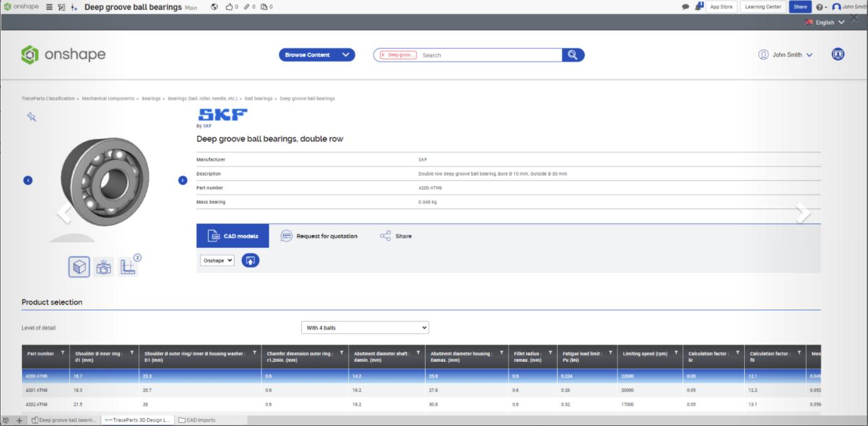The width and height of the screenshot is (868, 426).
Task: Open the Level of detail dropdown
Action: click(x=365, y=328)
